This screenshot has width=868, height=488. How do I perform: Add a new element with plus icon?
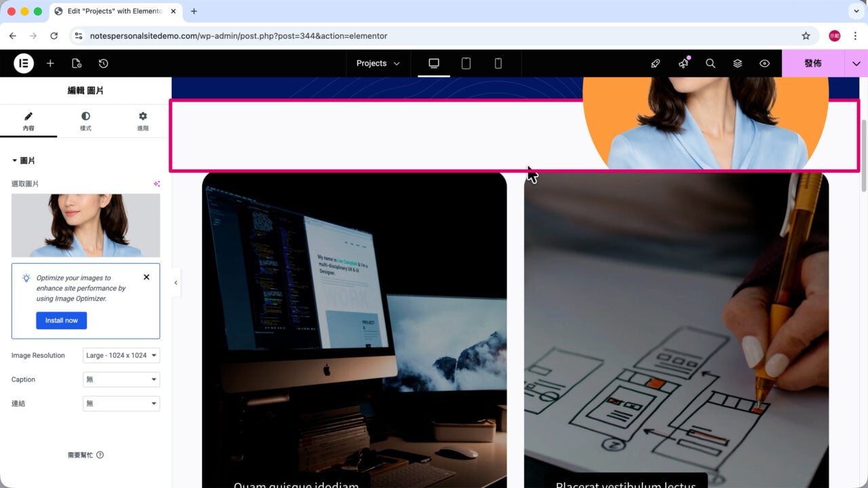point(50,63)
